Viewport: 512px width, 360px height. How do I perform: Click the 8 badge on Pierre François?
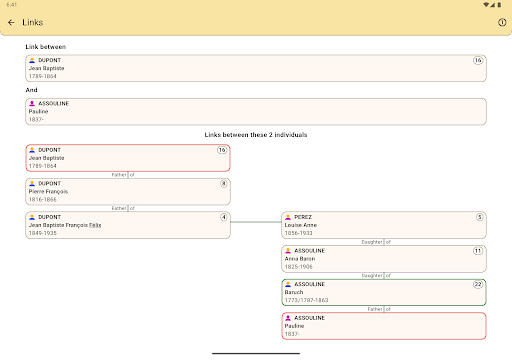(x=224, y=184)
